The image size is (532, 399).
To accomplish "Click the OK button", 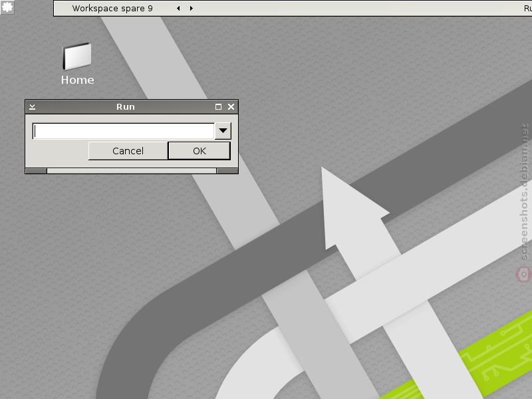I will point(199,151).
